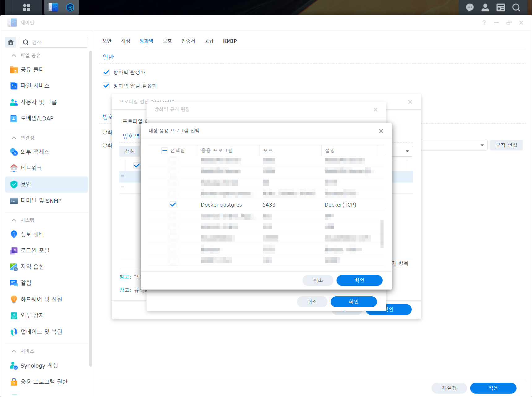Open 사용자 및 그룹 settings
Viewport: 532px width, 397px height.
coord(46,102)
